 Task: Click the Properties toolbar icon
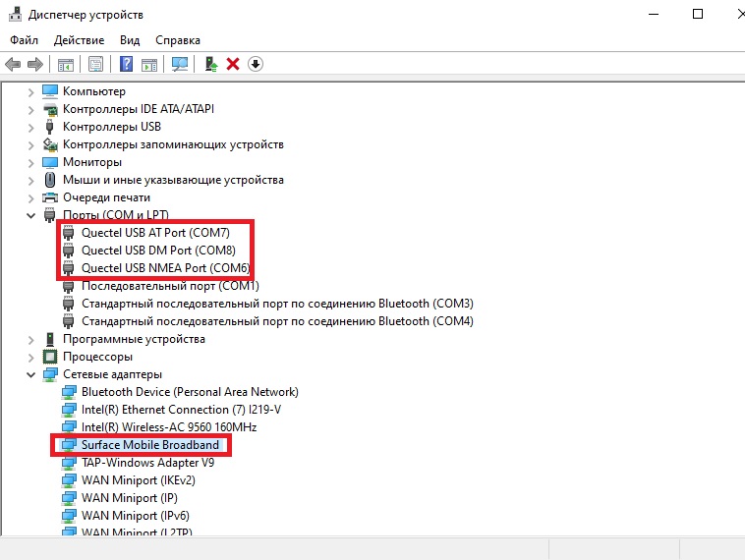click(x=95, y=64)
